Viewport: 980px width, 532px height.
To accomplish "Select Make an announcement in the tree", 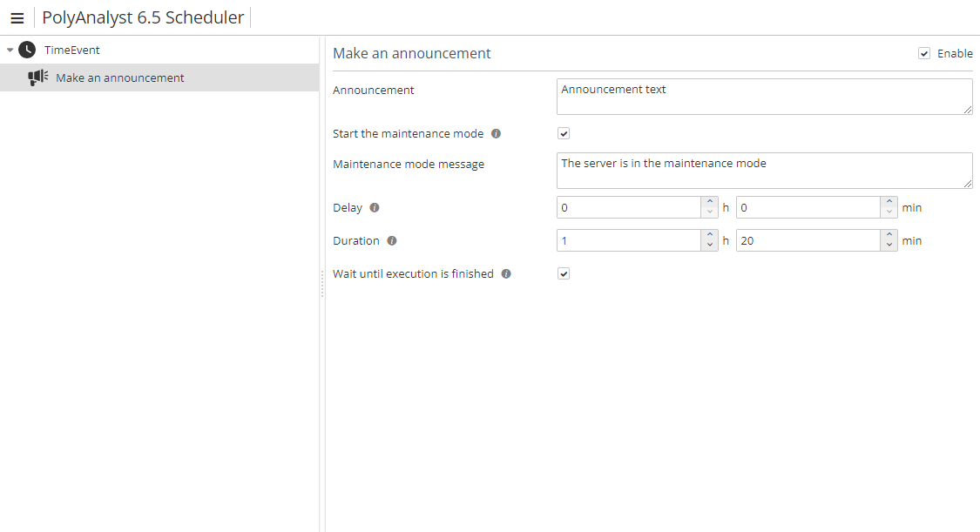I will click(x=120, y=77).
